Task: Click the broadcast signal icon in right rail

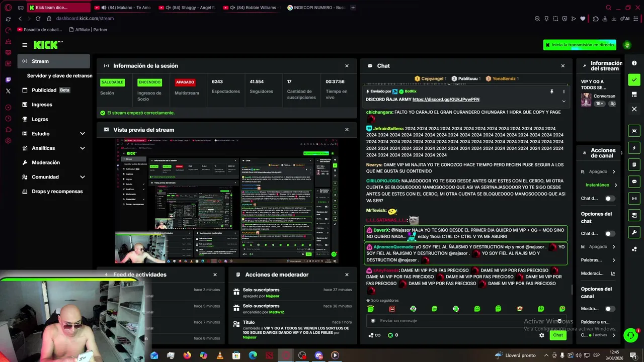Action: (634, 199)
